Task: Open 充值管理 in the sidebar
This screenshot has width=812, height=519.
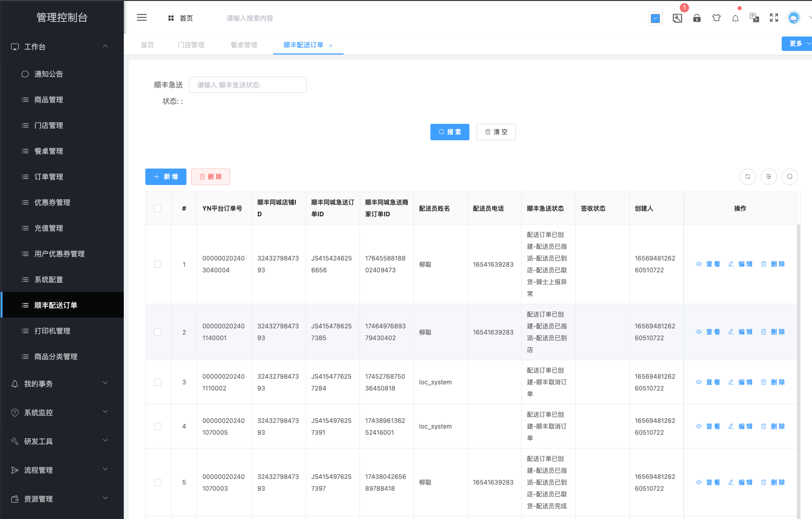Action: coord(62,228)
